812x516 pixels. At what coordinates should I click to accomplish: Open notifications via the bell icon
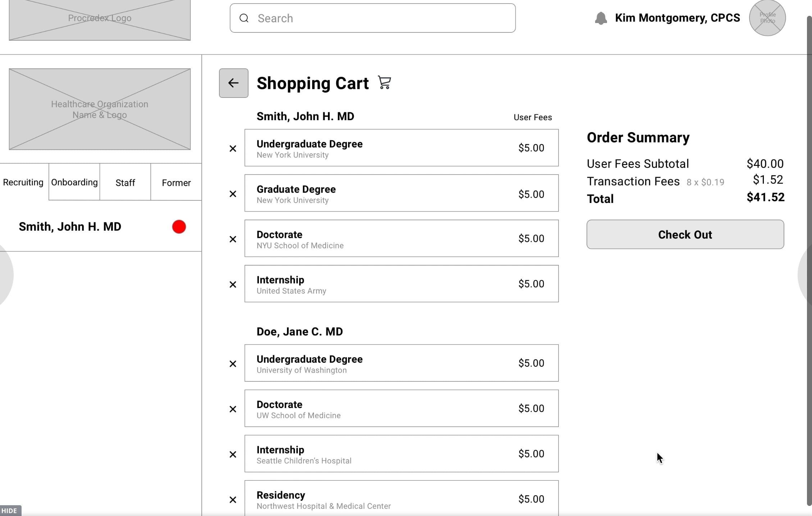[x=601, y=18]
